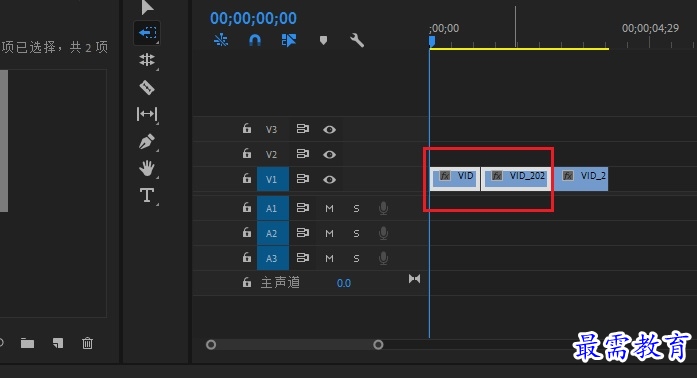The image size is (697, 378).
Task: Toggle sync lock on V2
Action: (x=303, y=154)
